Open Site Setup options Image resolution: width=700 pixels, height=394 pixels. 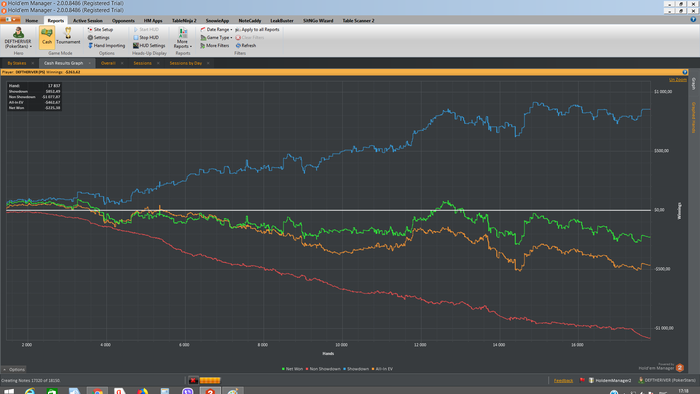click(100, 29)
